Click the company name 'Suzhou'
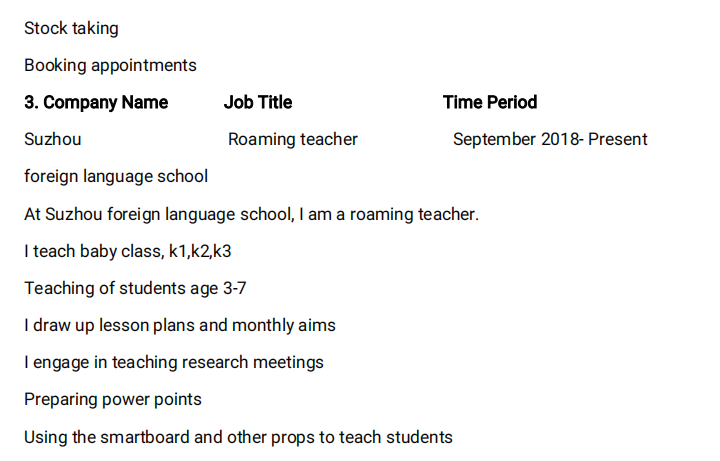The width and height of the screenshot is (720, 461). pos(53,139)
